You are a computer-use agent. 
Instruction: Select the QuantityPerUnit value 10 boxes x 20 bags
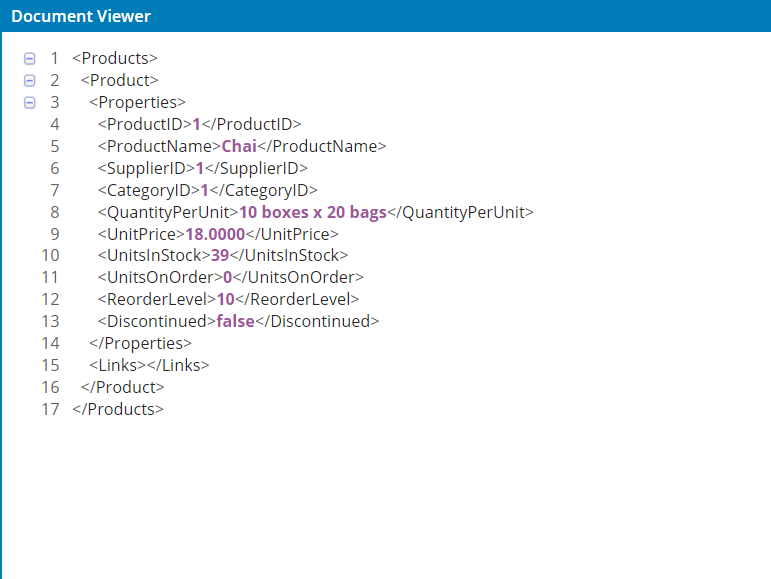[x=313, y=212]
